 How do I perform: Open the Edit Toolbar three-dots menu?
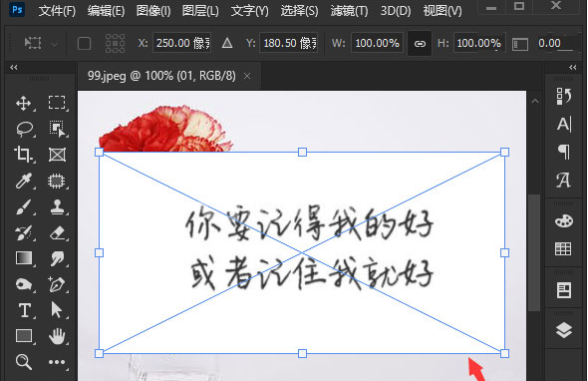pyautogui.click(x=57, y=362)
